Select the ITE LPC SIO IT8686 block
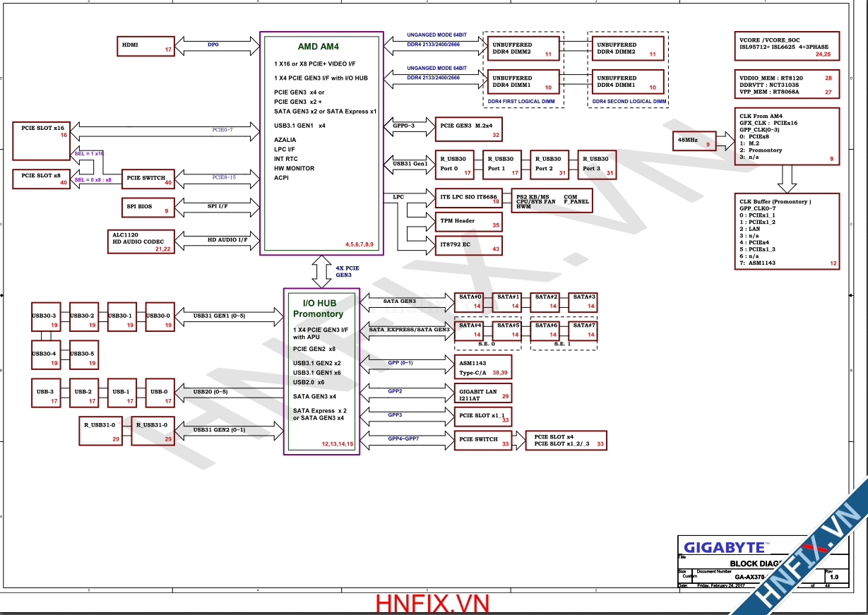Image resolution: width=868 pixels, height=615 pixels. (x=468, y=201)
